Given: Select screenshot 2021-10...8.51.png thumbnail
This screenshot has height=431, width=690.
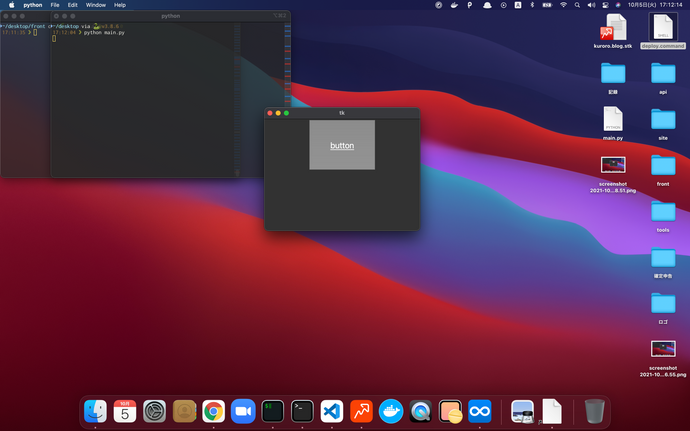Looking at the screenshot, I should [x=613, y=165].
